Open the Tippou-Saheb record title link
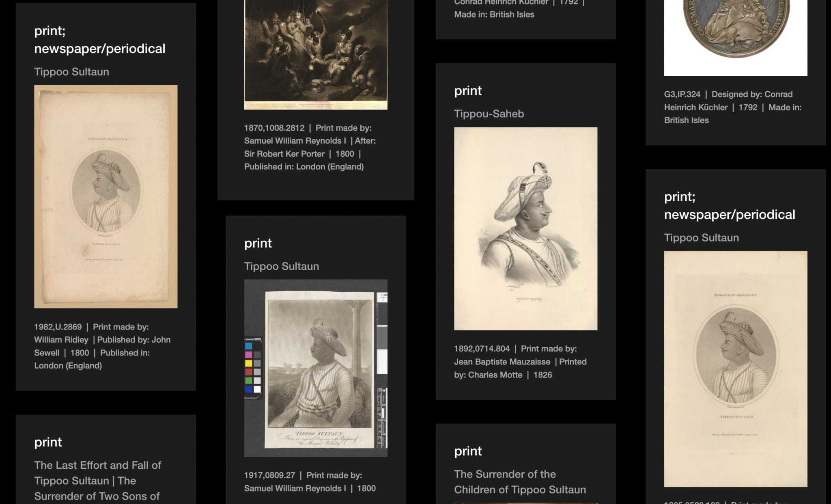 coord(489,114)
